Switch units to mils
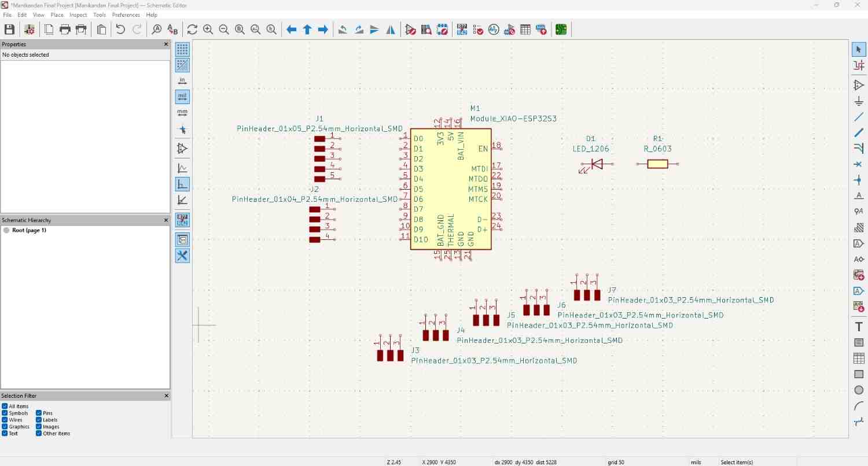This screenshot has width=868, height=466. point(182,97)
